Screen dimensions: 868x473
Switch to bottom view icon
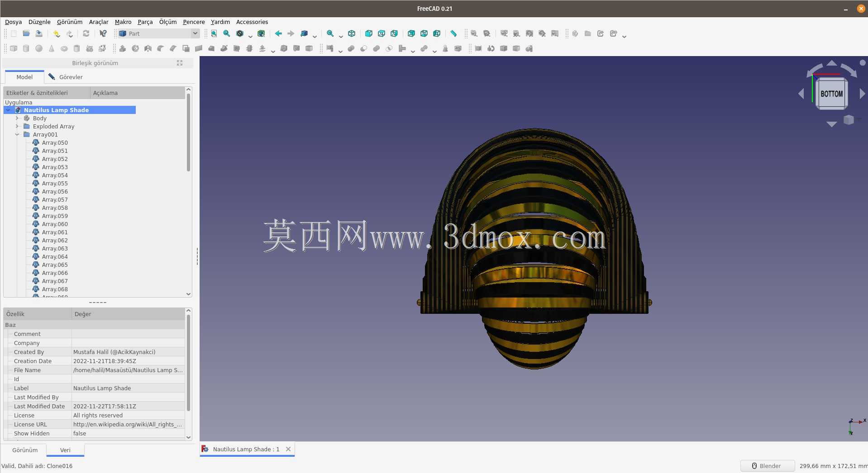coord(424,33)
